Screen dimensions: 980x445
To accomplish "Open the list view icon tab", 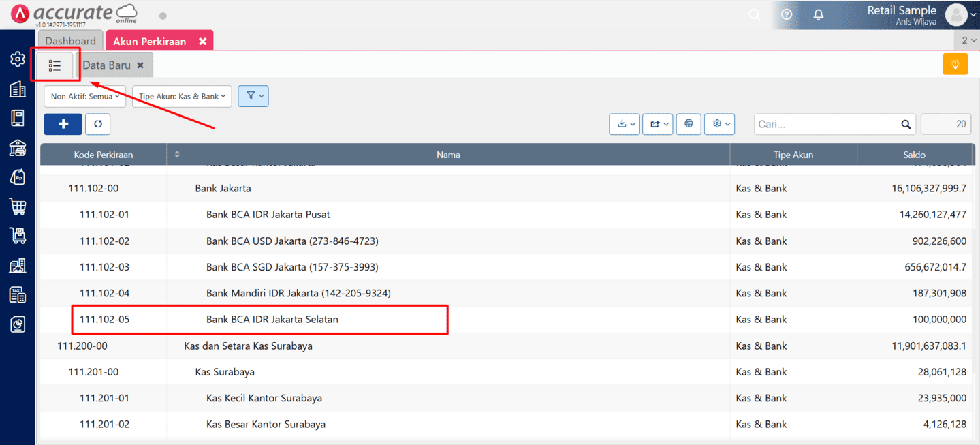I will [x=55, y=65].
